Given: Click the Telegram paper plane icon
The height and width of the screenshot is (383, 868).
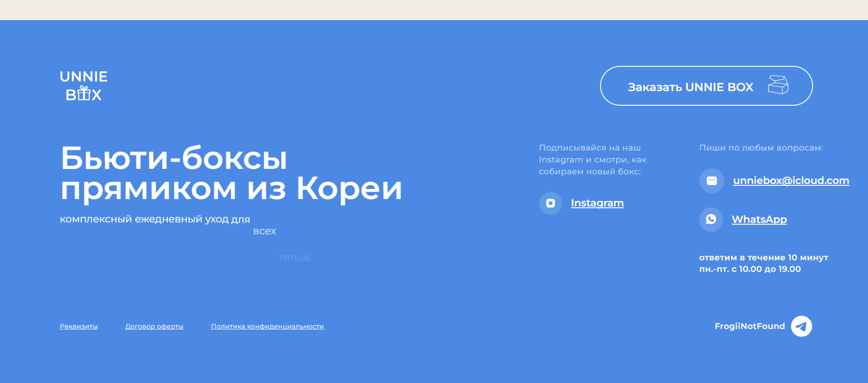Looking at the screenshot, I should point(802,326).
